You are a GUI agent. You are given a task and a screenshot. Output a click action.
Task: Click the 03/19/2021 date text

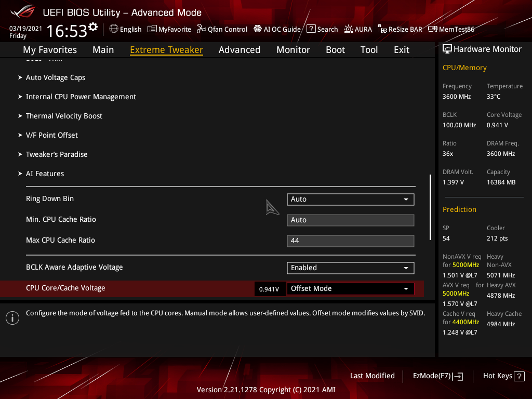coord(25,29)
